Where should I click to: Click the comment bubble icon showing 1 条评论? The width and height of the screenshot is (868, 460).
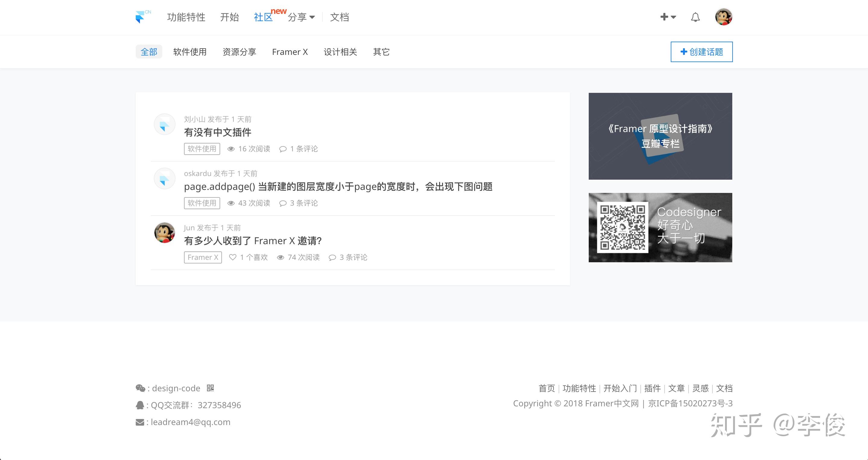tap(283, 149)
